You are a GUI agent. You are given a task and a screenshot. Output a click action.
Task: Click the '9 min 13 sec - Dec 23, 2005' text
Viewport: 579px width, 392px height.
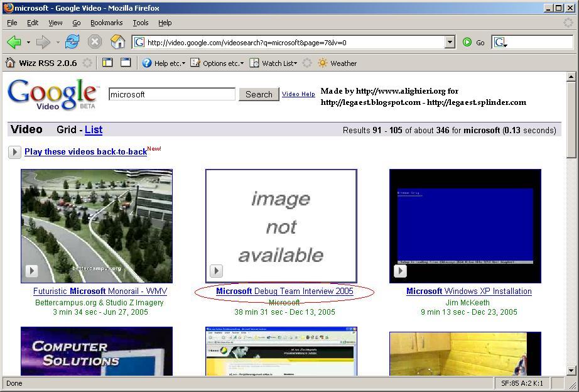[469, 312]
